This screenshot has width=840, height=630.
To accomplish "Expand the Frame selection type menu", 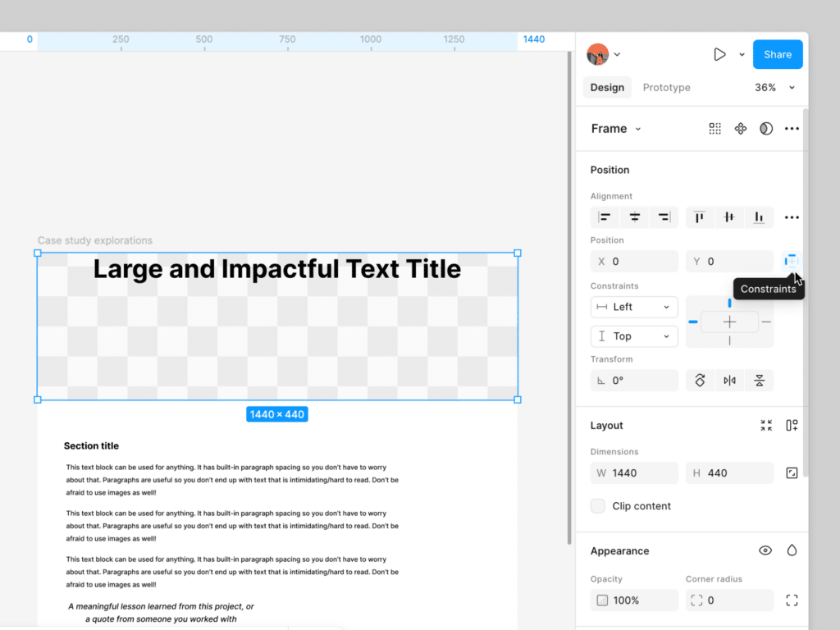I will 615,128.
